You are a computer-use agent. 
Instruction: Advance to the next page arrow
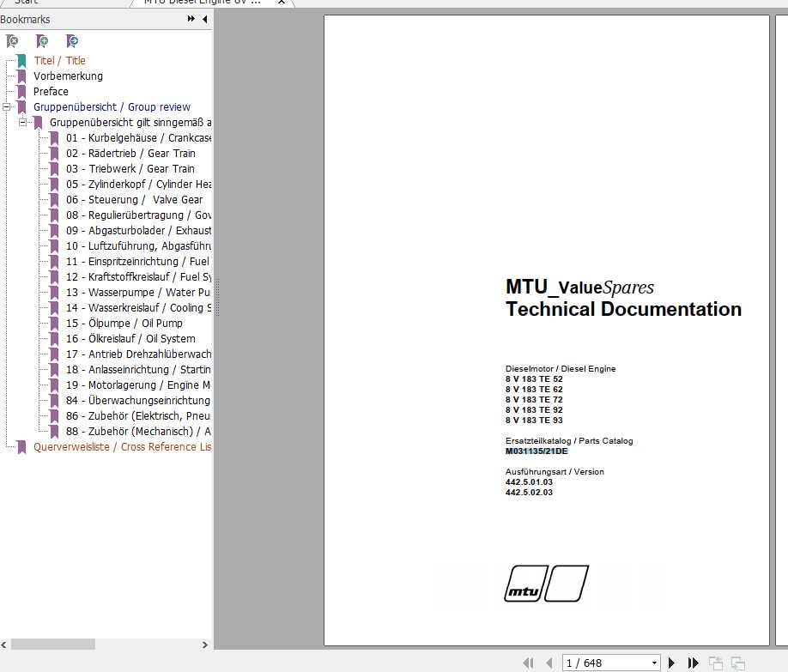point(671,662)
